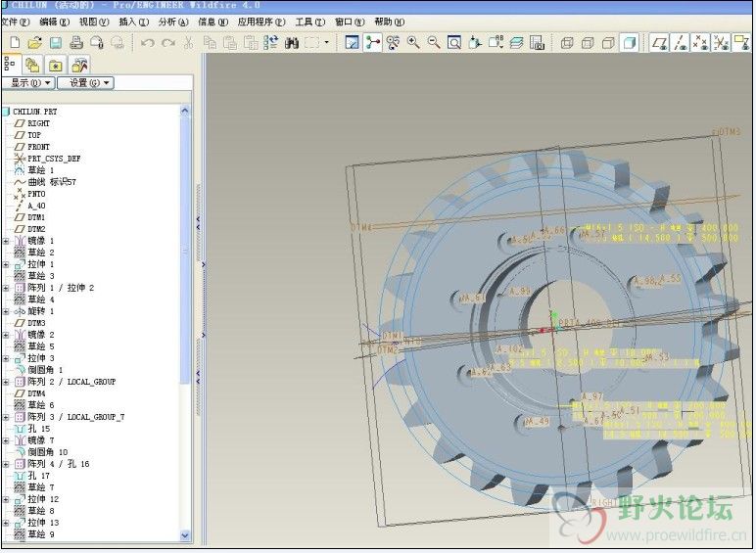This screenshot has height=553, width=756.
Task: Click the Send by email icon next to print
Action: pos(97,42)
